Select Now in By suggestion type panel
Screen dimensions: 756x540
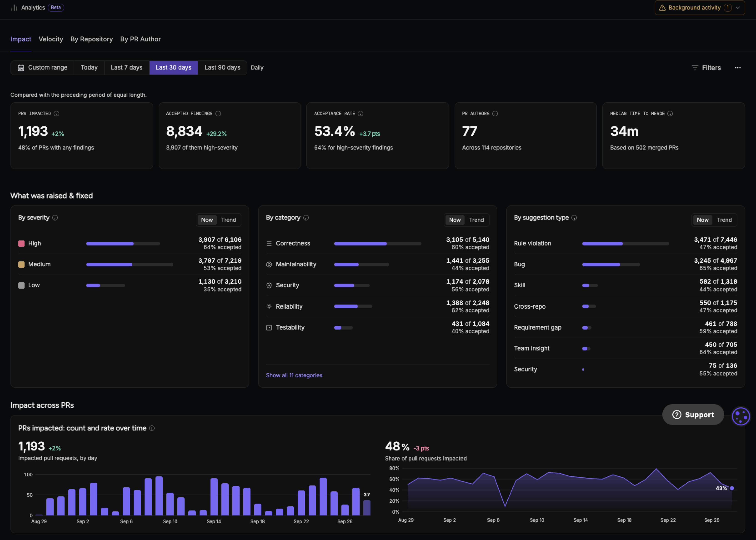(x=703, y=220)
